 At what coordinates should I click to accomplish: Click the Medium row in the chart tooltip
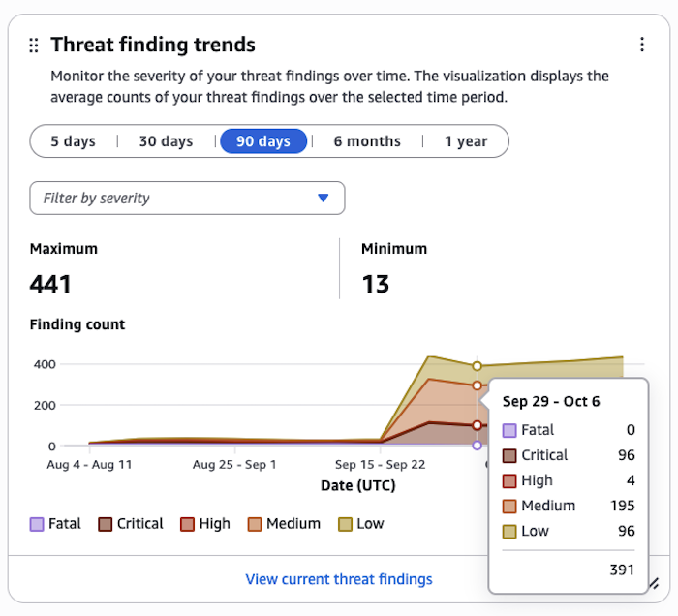point(568,506)
